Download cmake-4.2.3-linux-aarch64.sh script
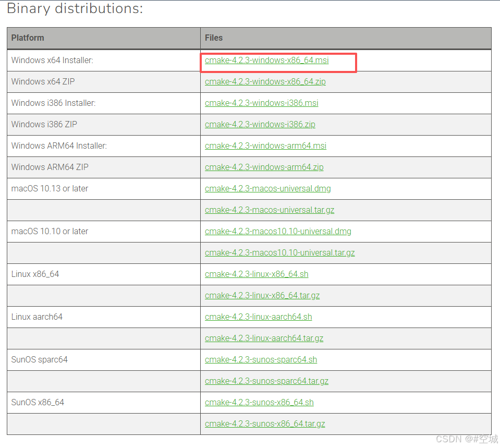Screen dimensions: 500x448 258,317
